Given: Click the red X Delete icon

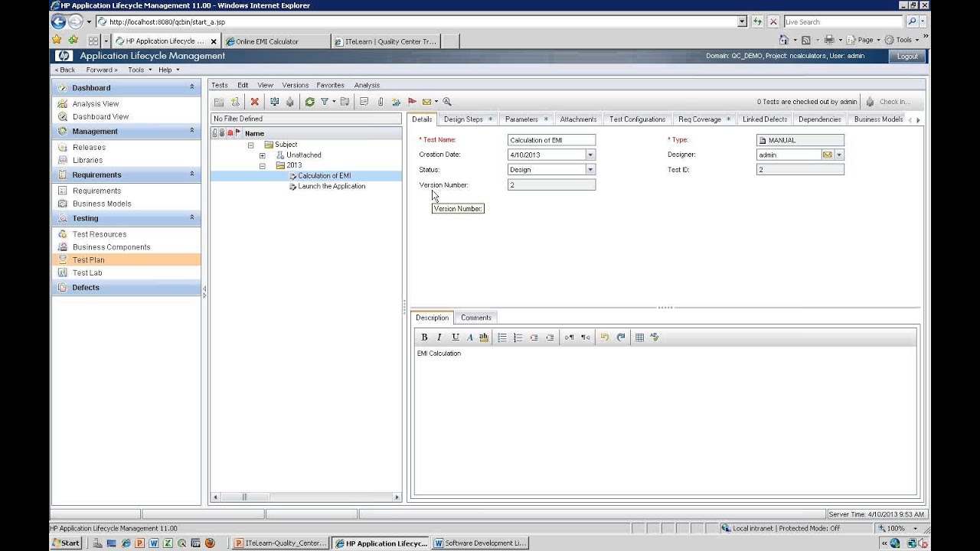Looking at the screenshot, I should (255, 102).
